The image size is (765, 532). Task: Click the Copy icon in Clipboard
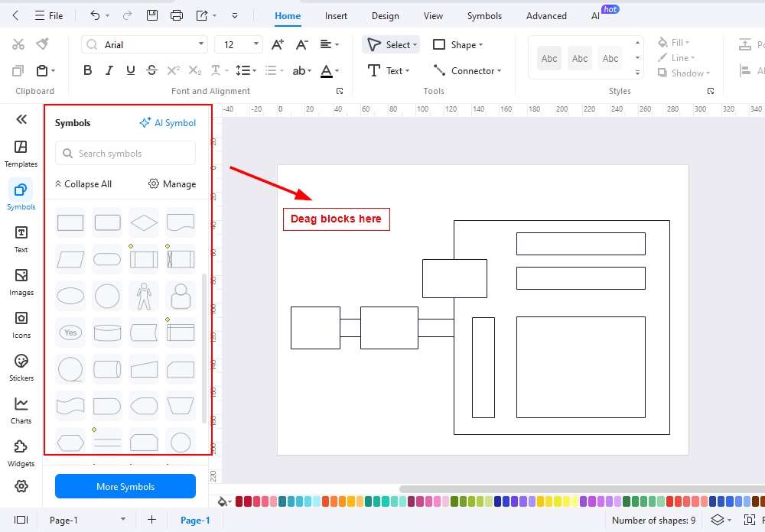[x=18, y=71]
